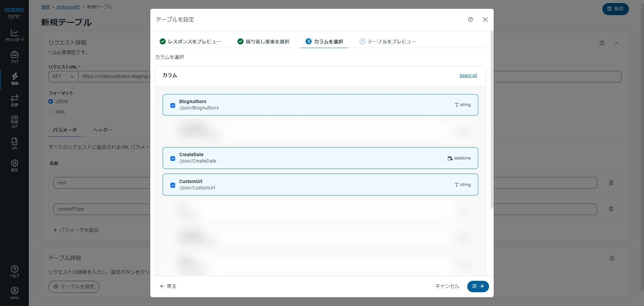
Task: Click the /json/CustomUrl path text
Action: coord(197,188)
